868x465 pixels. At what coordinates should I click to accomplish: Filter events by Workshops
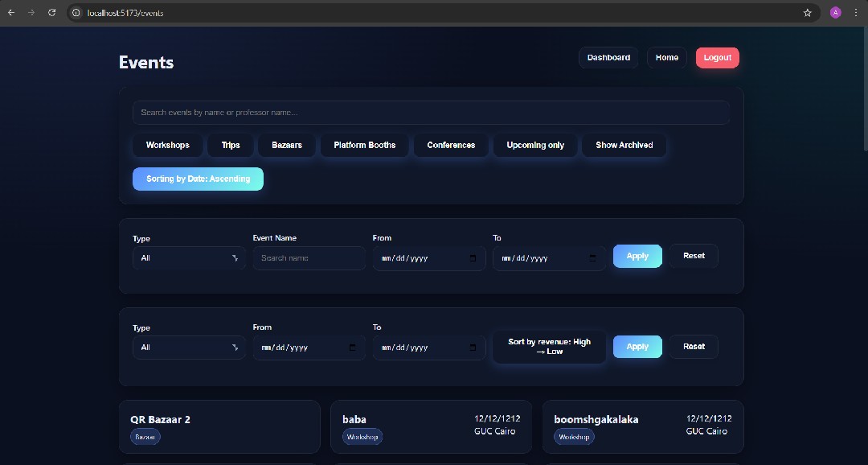click(x=167, y=145)
